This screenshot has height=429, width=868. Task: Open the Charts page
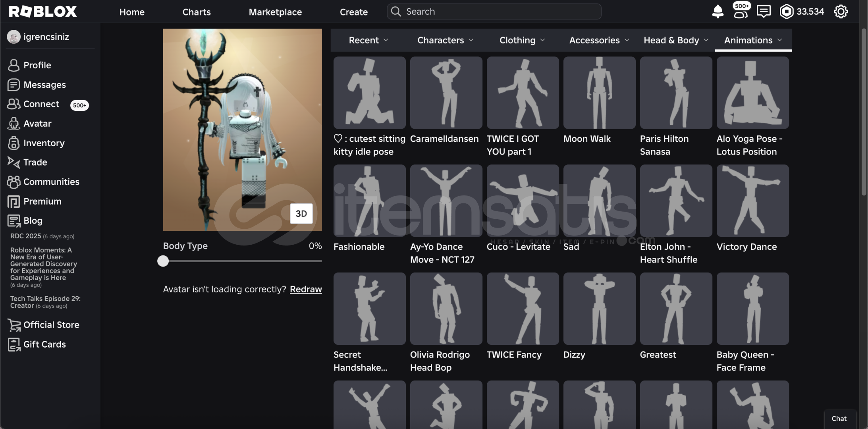[x=197, y=12]
